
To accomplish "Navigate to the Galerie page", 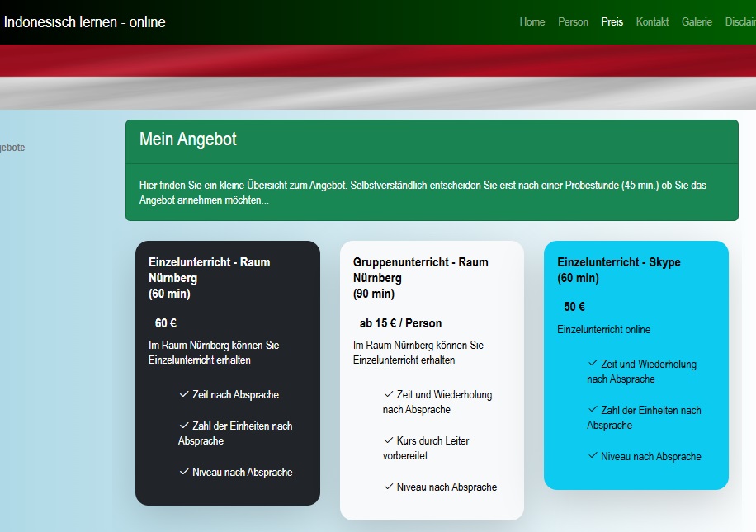I will (697, 22).
